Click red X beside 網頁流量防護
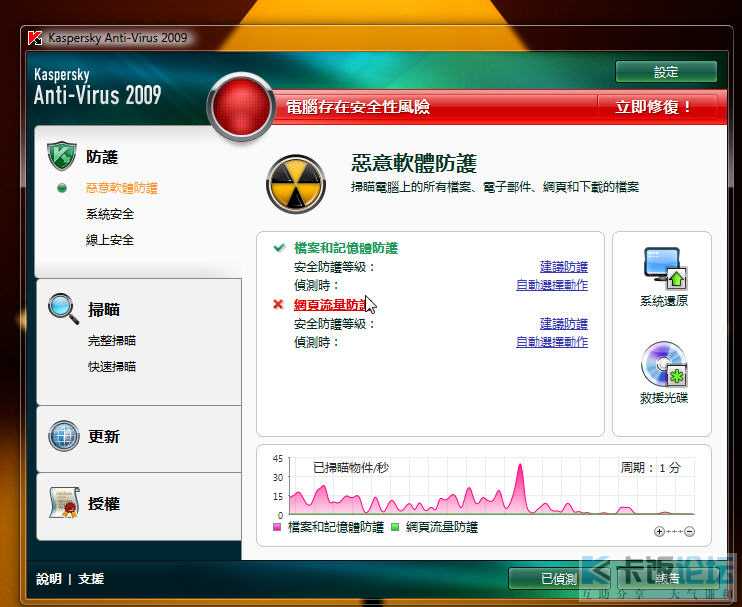The image size is (742, 607). (278, 304)
